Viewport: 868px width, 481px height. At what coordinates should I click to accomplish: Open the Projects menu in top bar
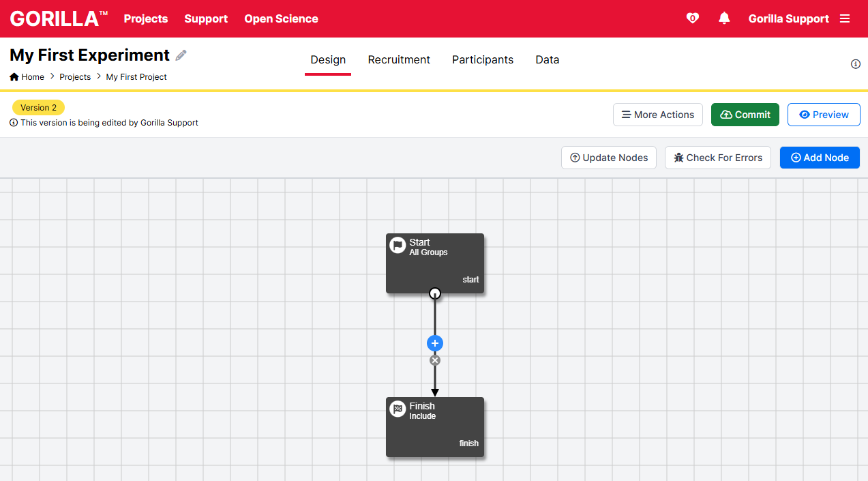click(146, 18)
